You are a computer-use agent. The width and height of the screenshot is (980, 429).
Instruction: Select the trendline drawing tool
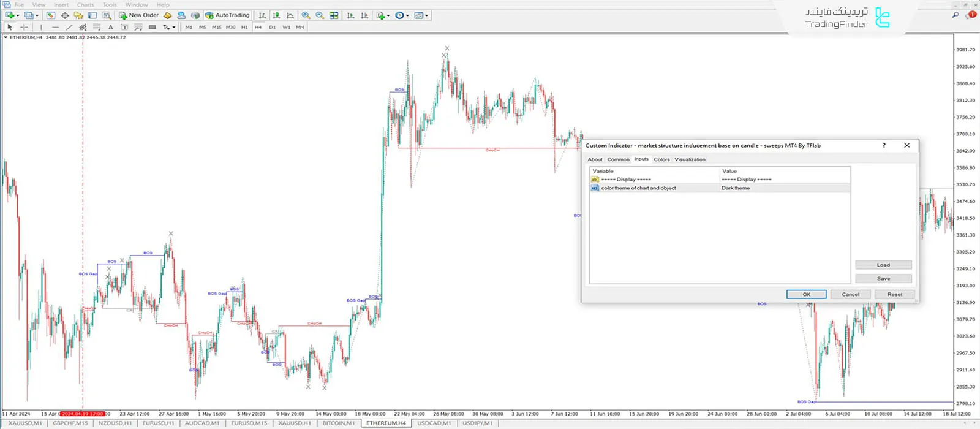pos(69,27)
